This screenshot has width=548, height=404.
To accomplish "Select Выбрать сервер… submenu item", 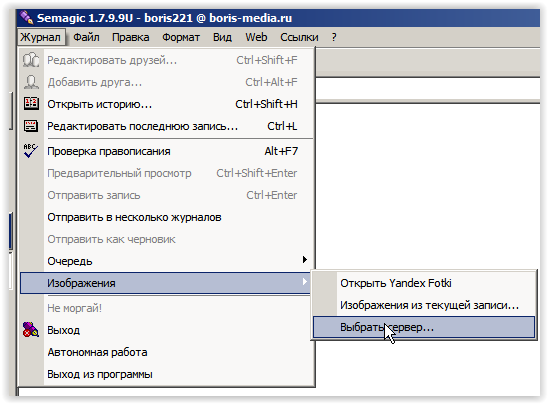I will (x=424, y=327).
